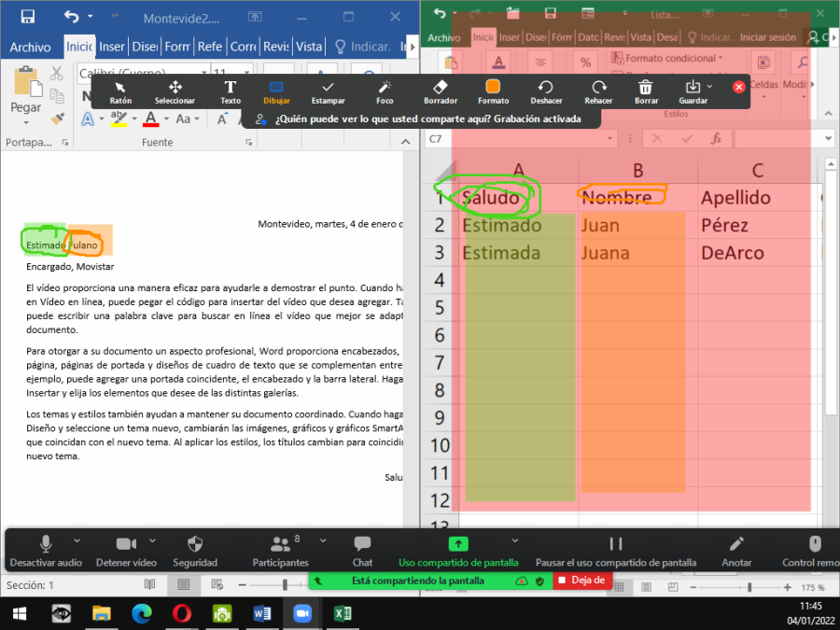The image size is (840, 630).
Task: Open Zoom Seguridad shield menu
Action: [195, 552]
